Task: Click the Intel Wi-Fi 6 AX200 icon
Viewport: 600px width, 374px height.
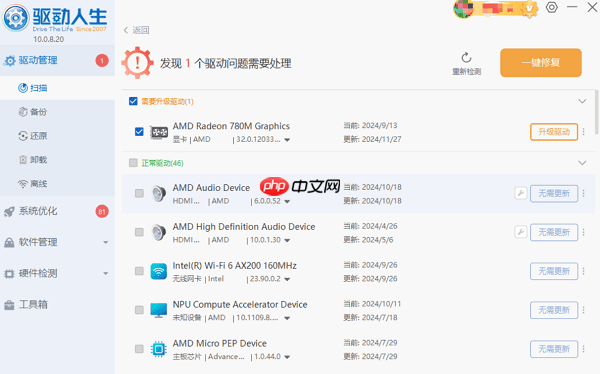Action: point(158,271)
